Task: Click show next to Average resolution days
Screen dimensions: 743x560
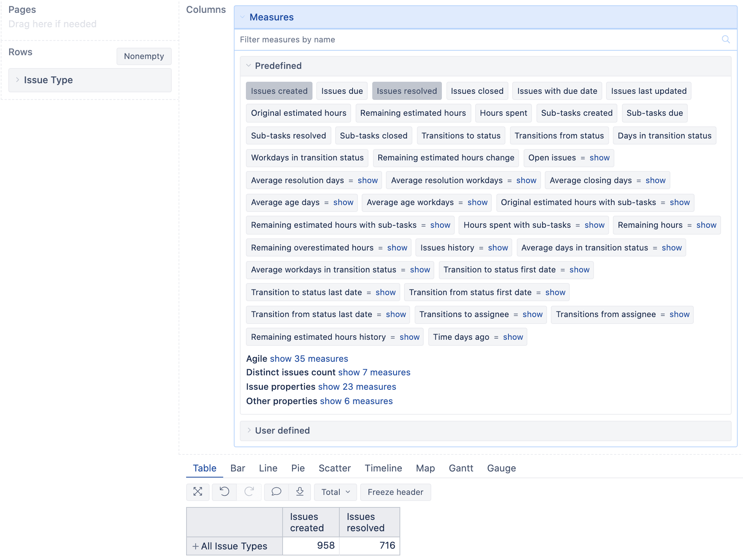Action: pyautogui.click(x=367, y=180)
